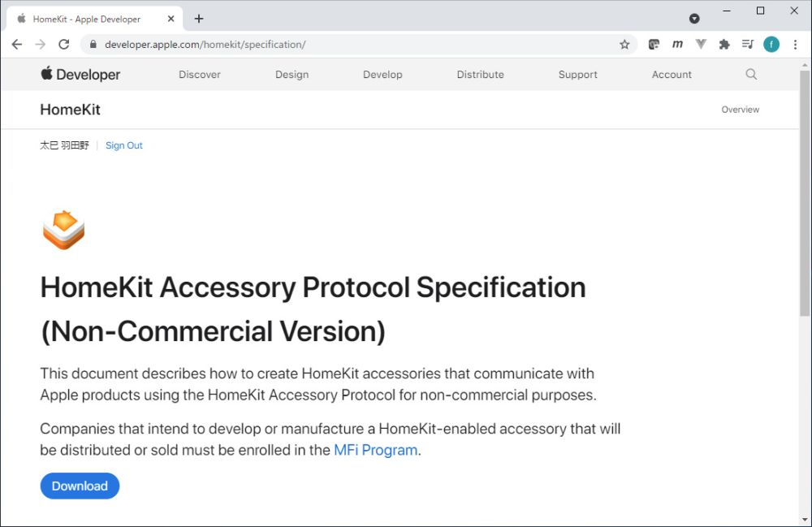The width and height of the screenshot is (812, 527).
Task: Click the HomeKit app icon above the title
Action: [x=63, y=230]
